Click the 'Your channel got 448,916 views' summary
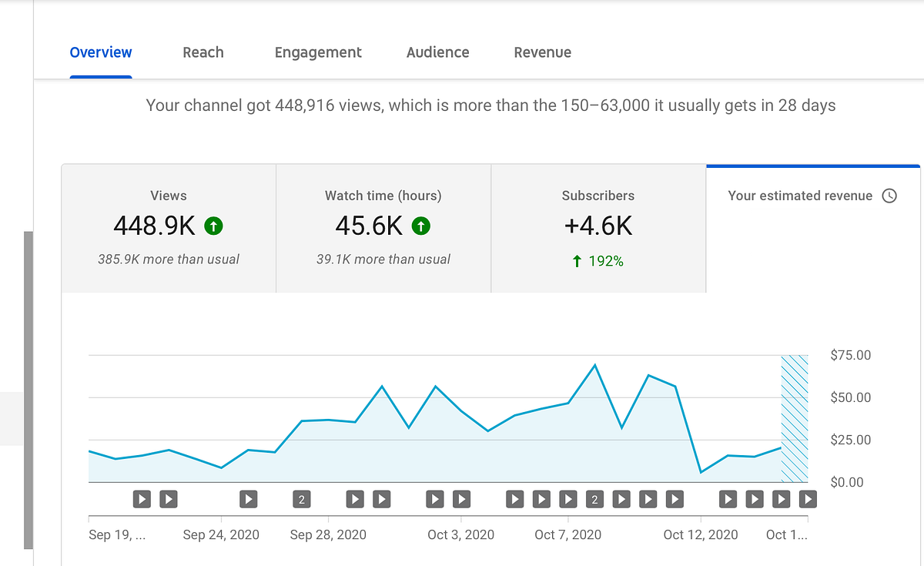The width and height of the screenshot is (924, 566). [490, 105]
